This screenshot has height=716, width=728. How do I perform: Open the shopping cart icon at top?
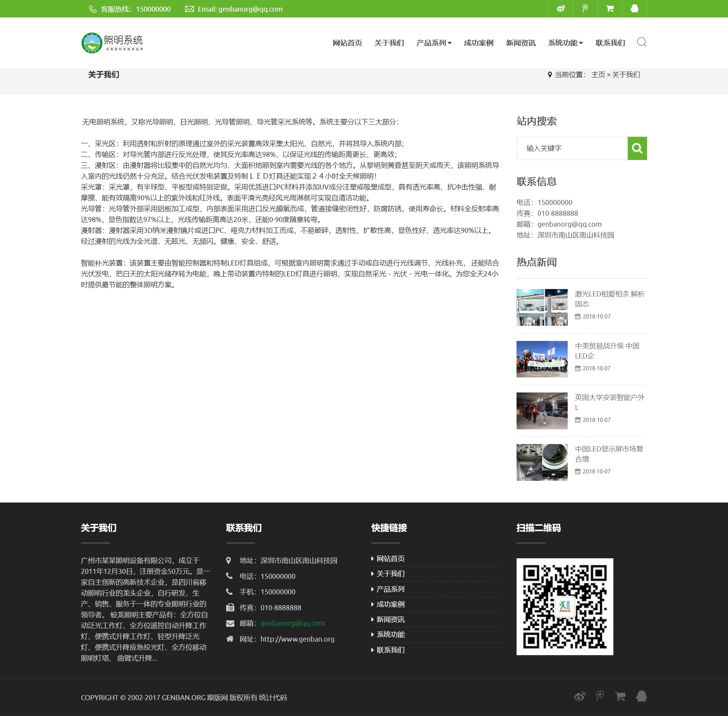click(x=609, y=8)
